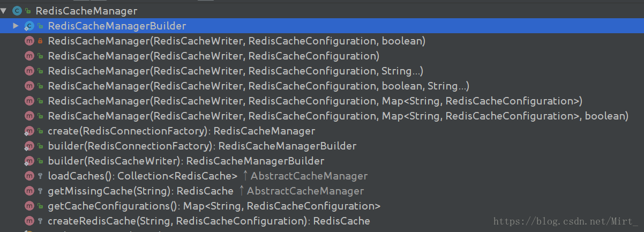Select the two-argument RedisCacheManager constructor

213,56
